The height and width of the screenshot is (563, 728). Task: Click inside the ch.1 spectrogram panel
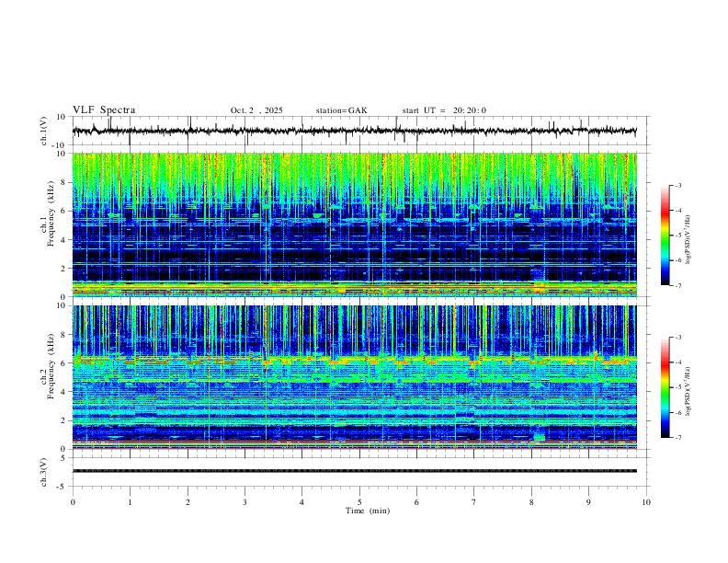[x=354, y=224]
